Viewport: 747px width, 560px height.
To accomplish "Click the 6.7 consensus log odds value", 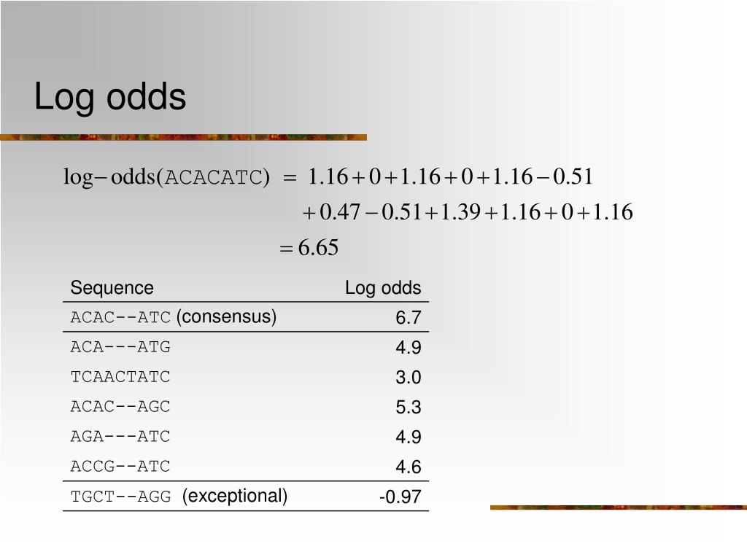I will pyautogui.click(x=409, y=318).
